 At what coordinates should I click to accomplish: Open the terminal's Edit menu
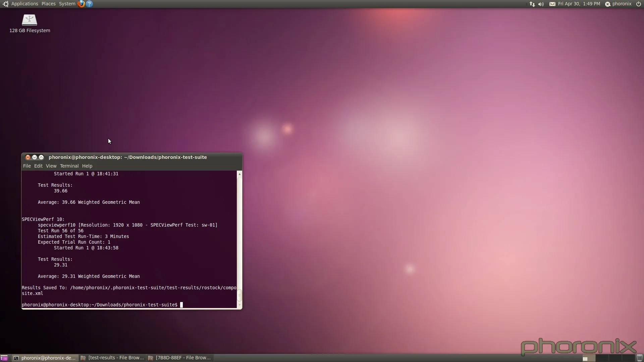(x=38, y=166)
